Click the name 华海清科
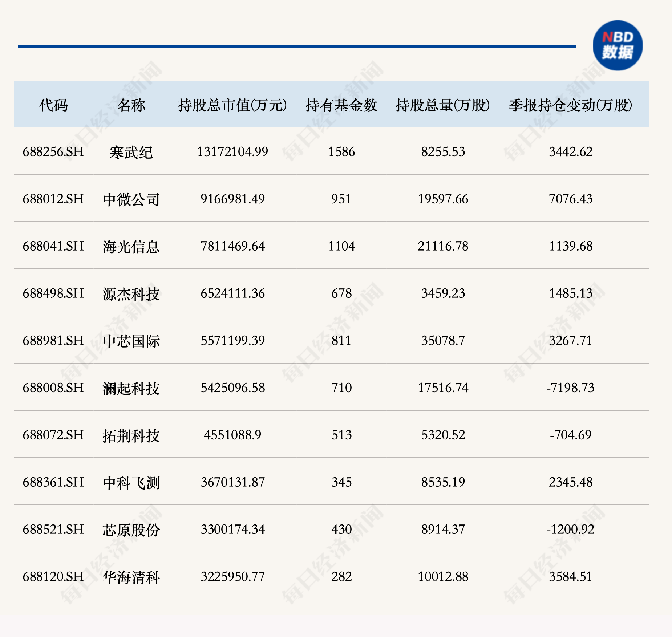The height and width of the screenshot is (637, 672). pyautogui.click(x=131, y=577)
